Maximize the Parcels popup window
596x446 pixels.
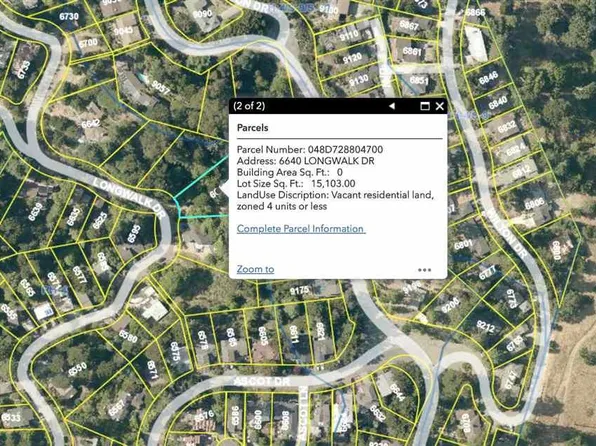425,106
